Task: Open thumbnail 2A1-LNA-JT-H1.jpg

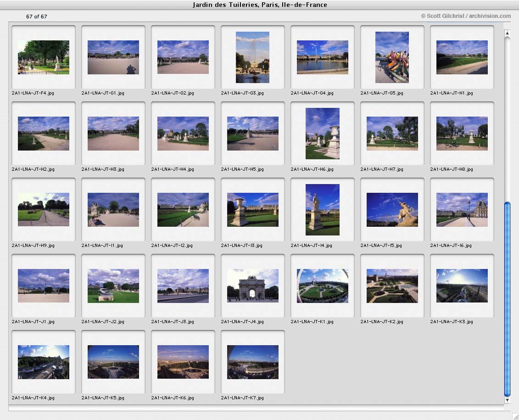Action: click(x=462, y=57)
